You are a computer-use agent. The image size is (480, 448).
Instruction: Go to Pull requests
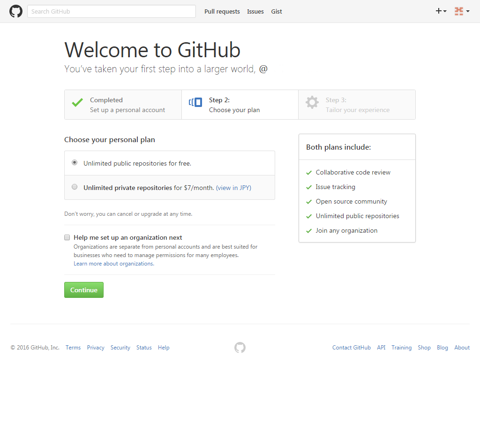click(222, 11)
